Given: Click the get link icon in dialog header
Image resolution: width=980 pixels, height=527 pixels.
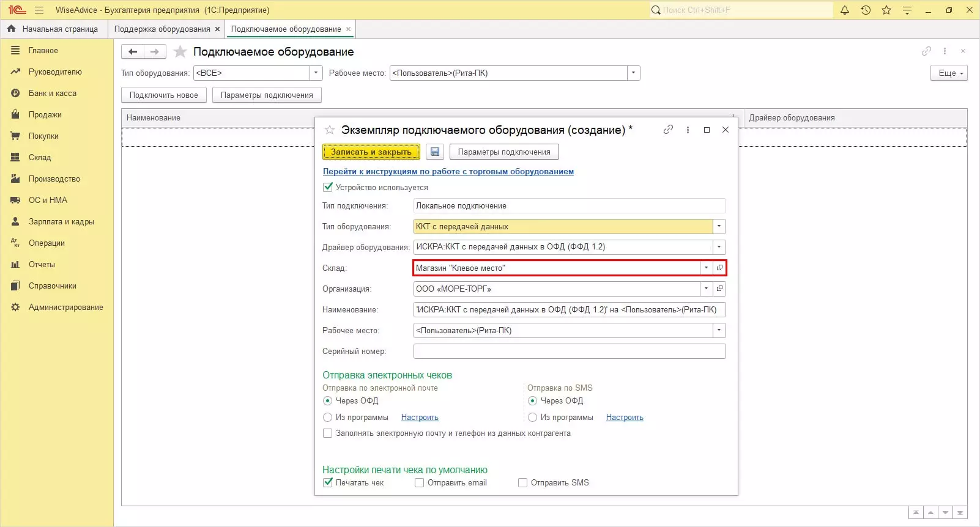Looking at the screenshot, I should [668, 130].
